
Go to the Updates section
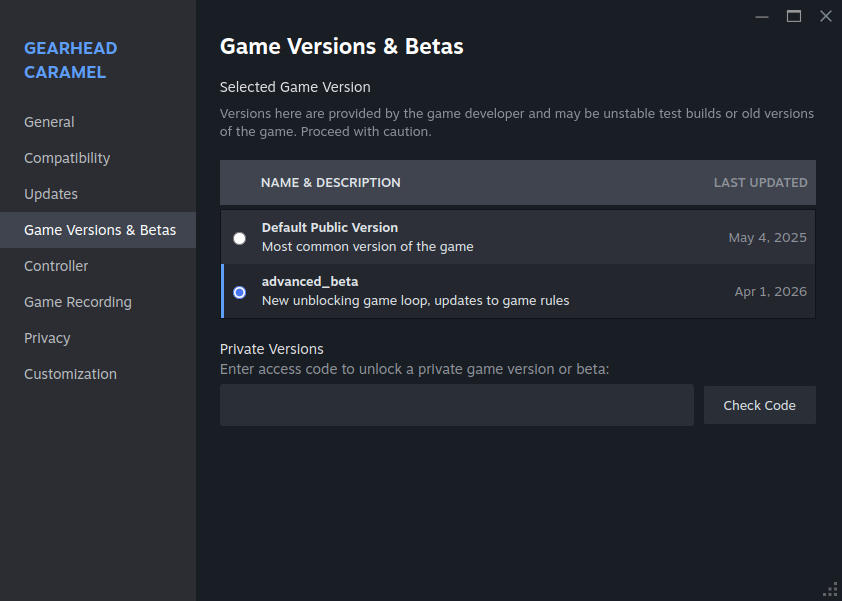click(51, 194)
